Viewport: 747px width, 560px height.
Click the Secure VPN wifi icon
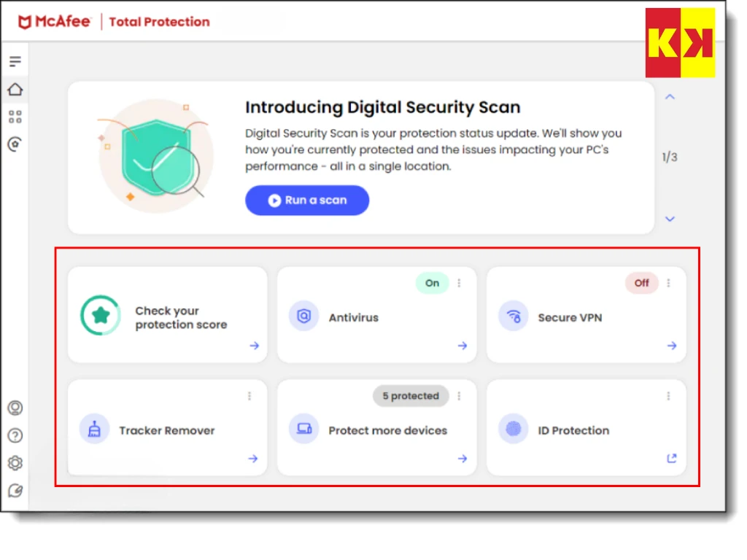tap(514, 317)
